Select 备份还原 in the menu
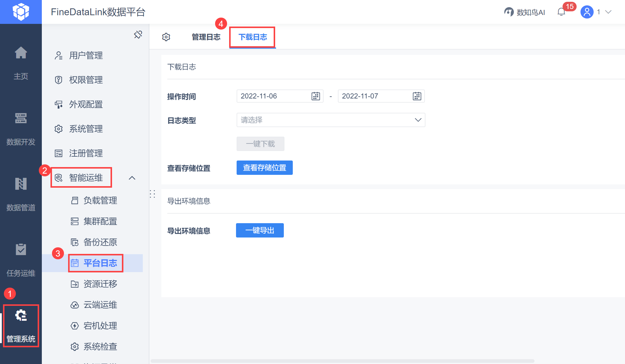The width and height of the screenshot is (625, 364). click(x=100, y=242)
